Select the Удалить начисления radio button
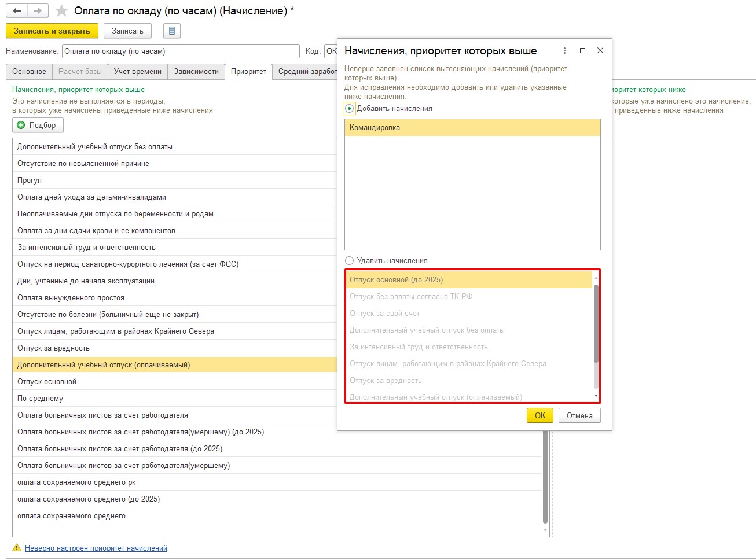The width and height of the screenshot is (756, 560). 349,261
